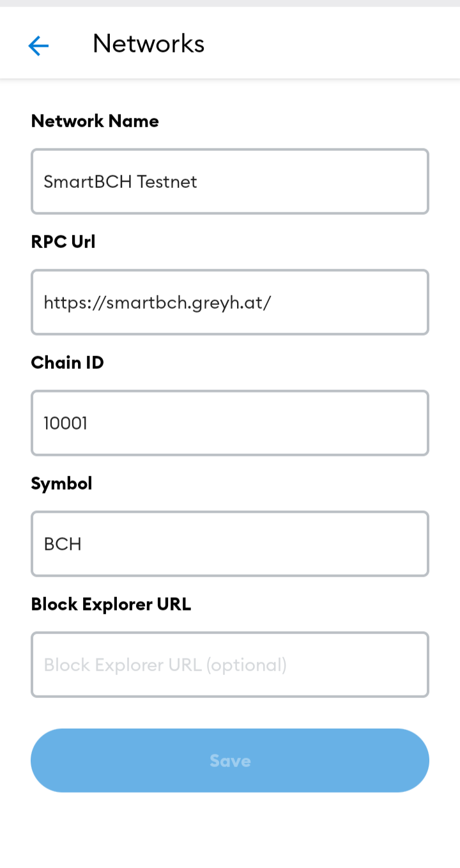Viewport: 460px width, 868px height.
Task: Tap the BCH symbol value
Action: point(63,544)
